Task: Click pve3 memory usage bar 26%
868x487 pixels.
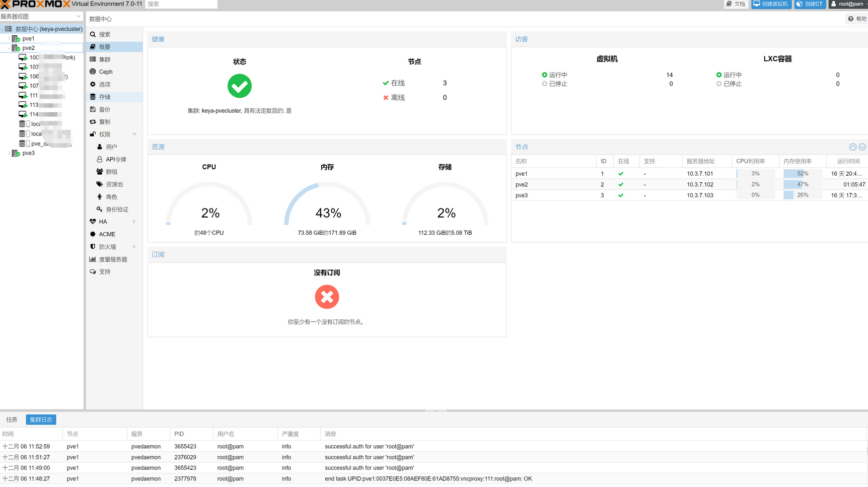Action: click(803, 195)
